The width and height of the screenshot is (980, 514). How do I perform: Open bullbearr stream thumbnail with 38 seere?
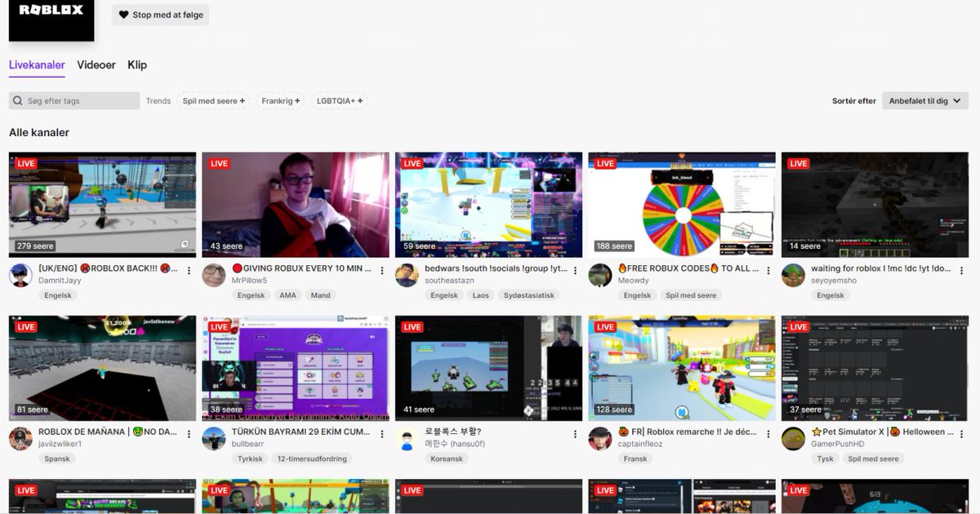296,368
